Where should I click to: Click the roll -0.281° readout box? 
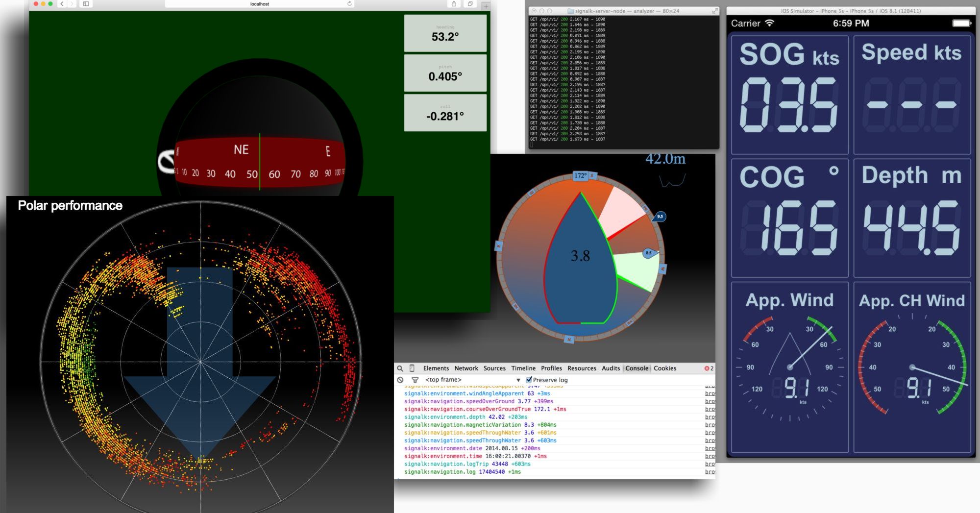click(445, 113)
